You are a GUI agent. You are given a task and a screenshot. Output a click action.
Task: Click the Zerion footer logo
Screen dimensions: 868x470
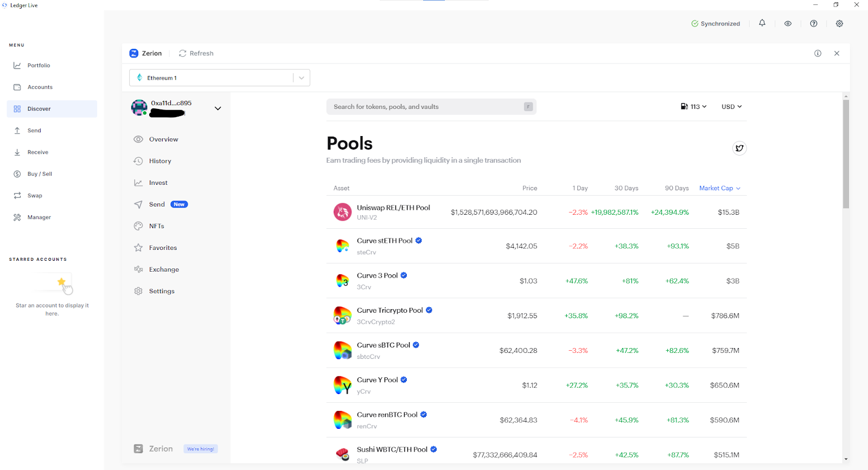153,449
